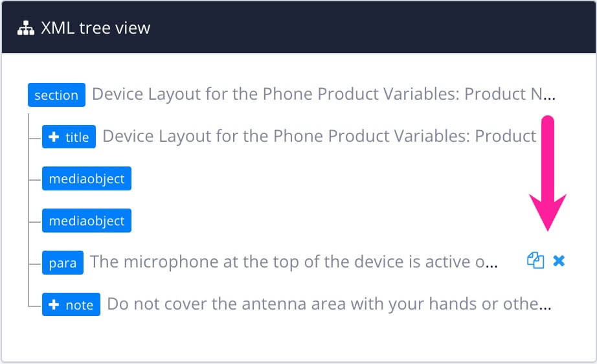Screen dimensions: 597x364
Task: Select the first mediaobject element
Action: coord(87,179)
